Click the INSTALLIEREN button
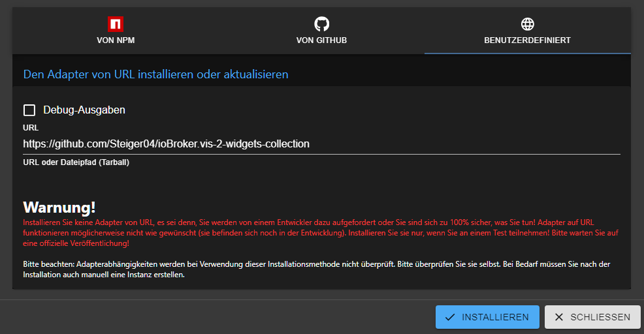 (487, 317)
